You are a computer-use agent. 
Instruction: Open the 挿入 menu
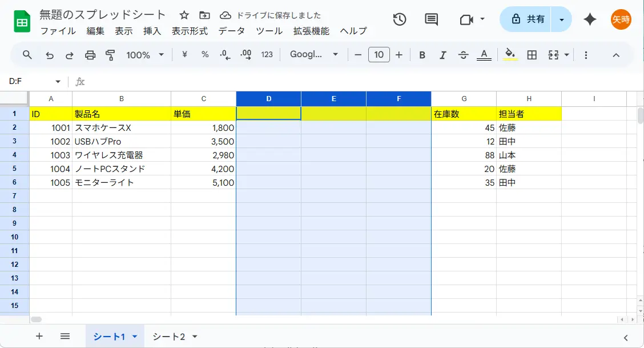152,31
